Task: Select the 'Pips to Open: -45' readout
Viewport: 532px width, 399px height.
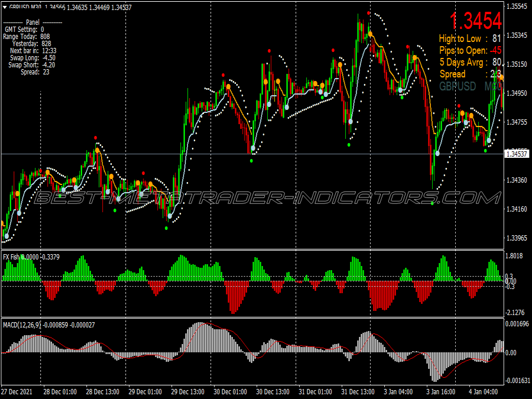Action: pyautogui.click(x=471, y=51)
